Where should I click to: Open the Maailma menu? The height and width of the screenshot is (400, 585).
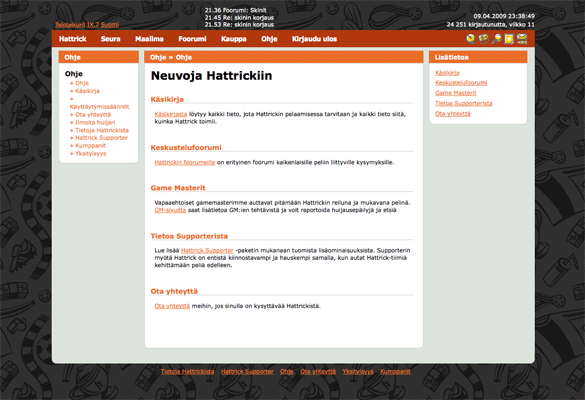click(x=149, y=39)
